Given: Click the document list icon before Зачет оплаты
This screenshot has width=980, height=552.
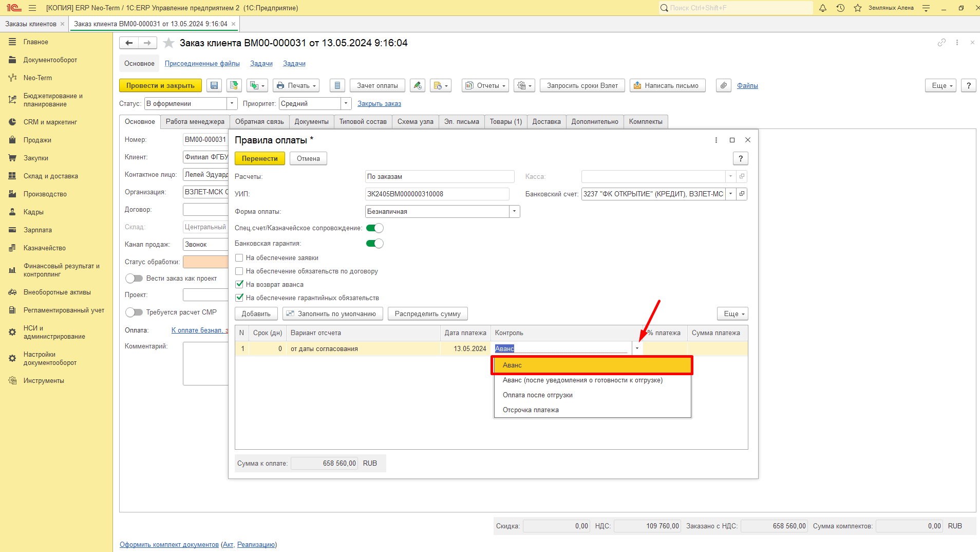Looking at the screenshot, I should click(337, 86).
